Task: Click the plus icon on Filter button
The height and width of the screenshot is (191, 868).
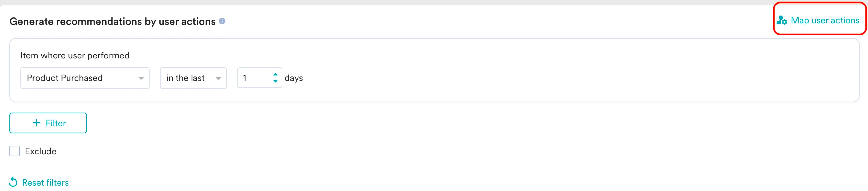Action: pos(36,123)
